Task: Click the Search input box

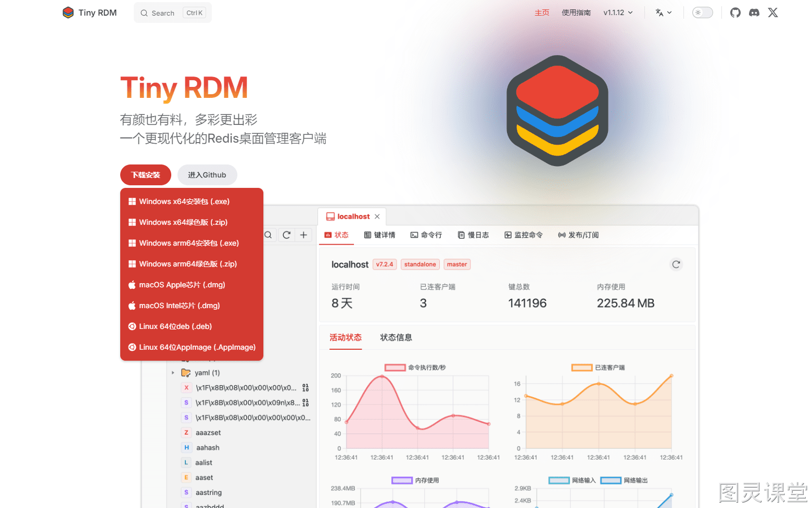Action: click(173, 13)
